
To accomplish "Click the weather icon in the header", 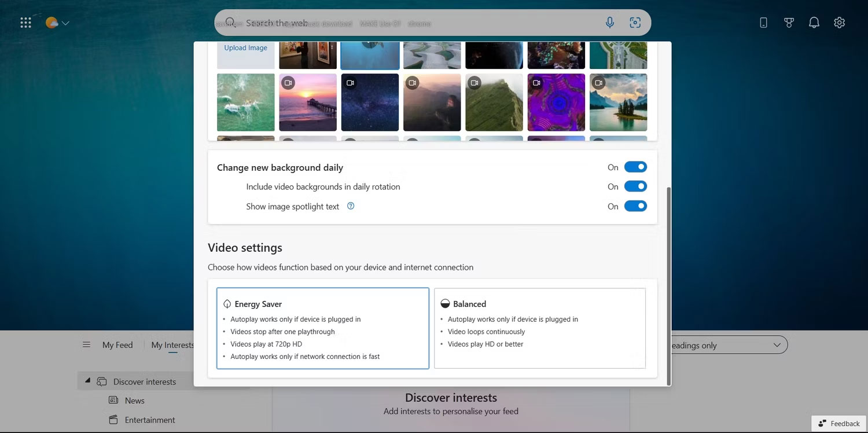I will (52, 23).
